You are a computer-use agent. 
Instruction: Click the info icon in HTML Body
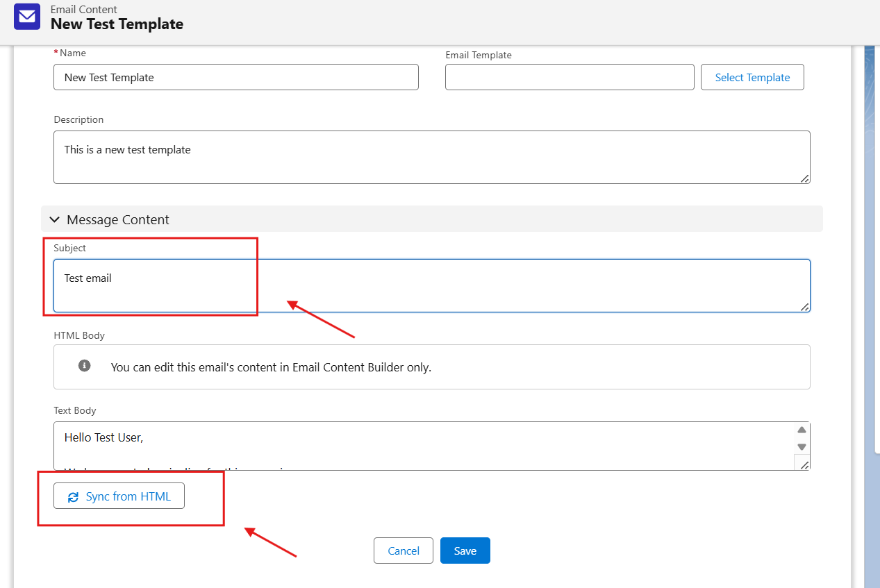click(x=85, y=365)
